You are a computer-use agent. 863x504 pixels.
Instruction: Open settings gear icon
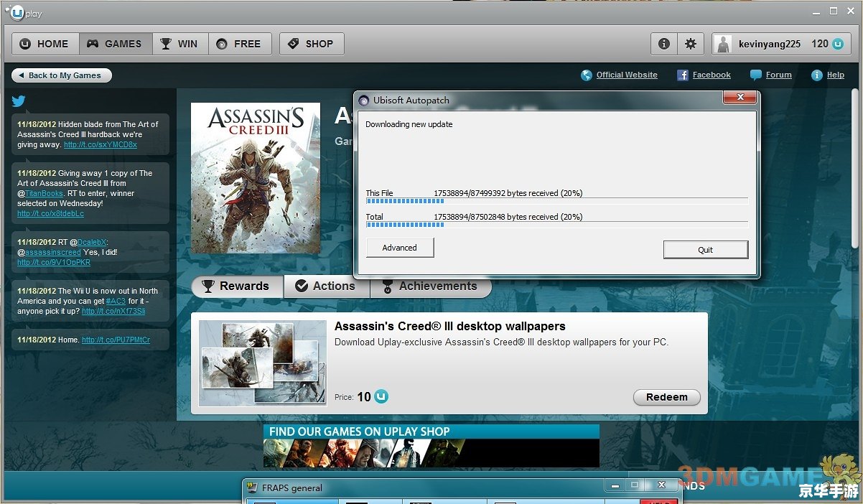coord(690,44)
